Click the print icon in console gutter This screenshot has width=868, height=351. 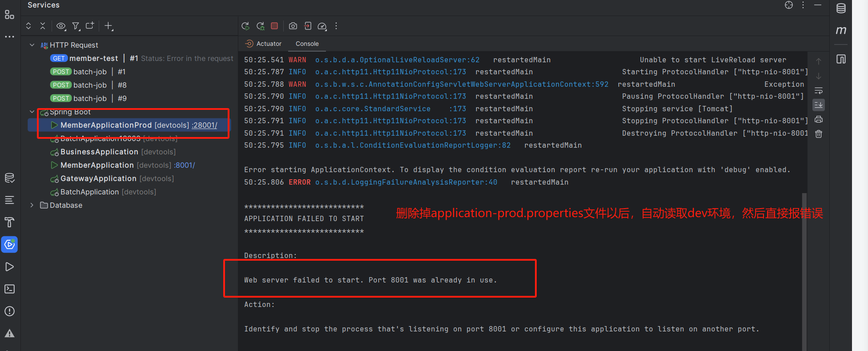[818, 119]
